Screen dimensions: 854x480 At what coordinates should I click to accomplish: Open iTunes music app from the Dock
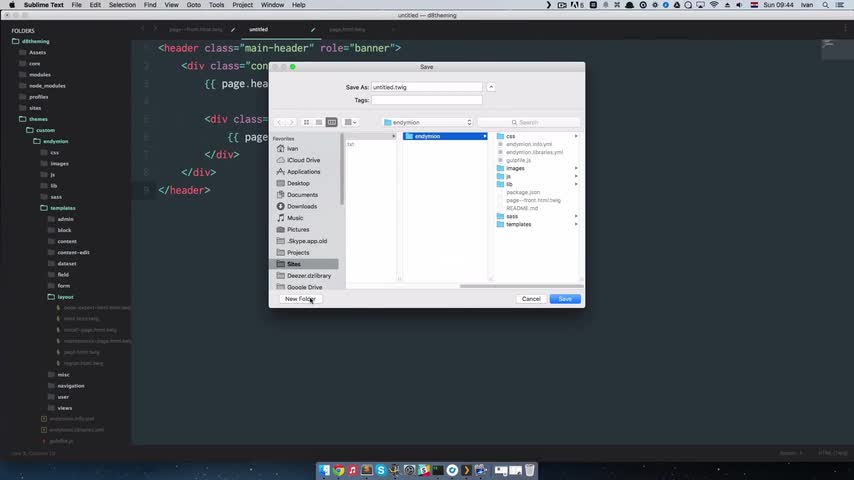[352, 470]
